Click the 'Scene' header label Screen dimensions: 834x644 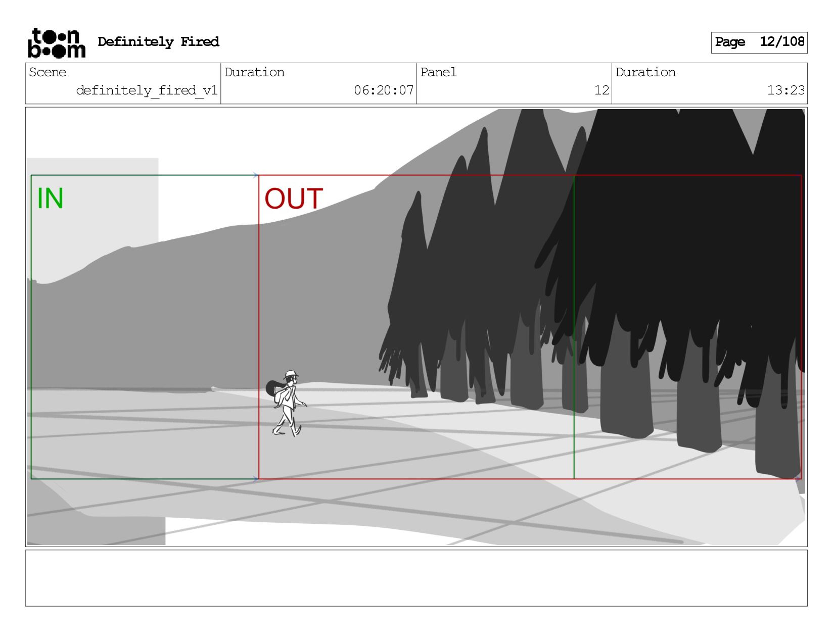48,72
